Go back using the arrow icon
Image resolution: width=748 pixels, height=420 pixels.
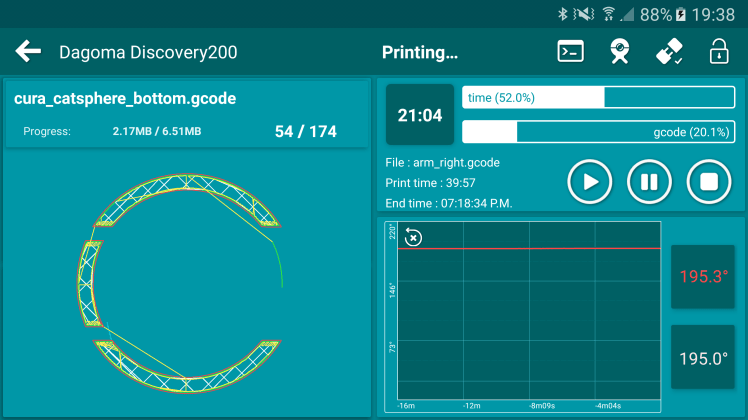29,52
